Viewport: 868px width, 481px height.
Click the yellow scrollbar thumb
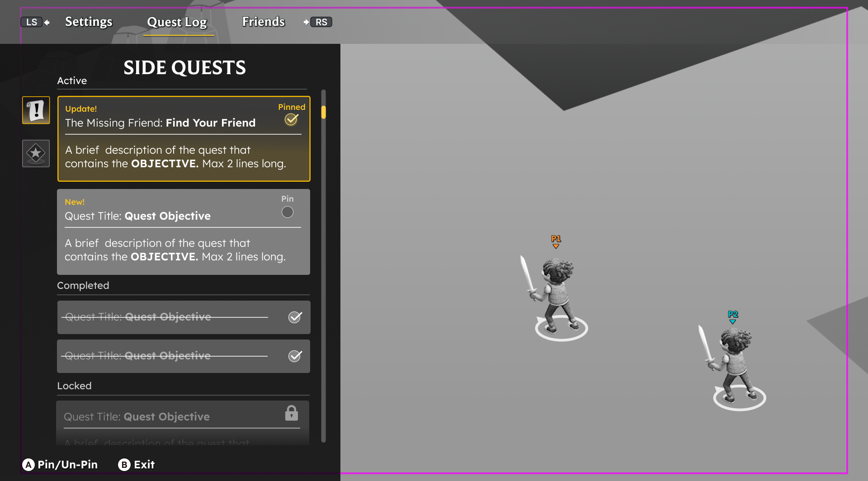point(324,112)
